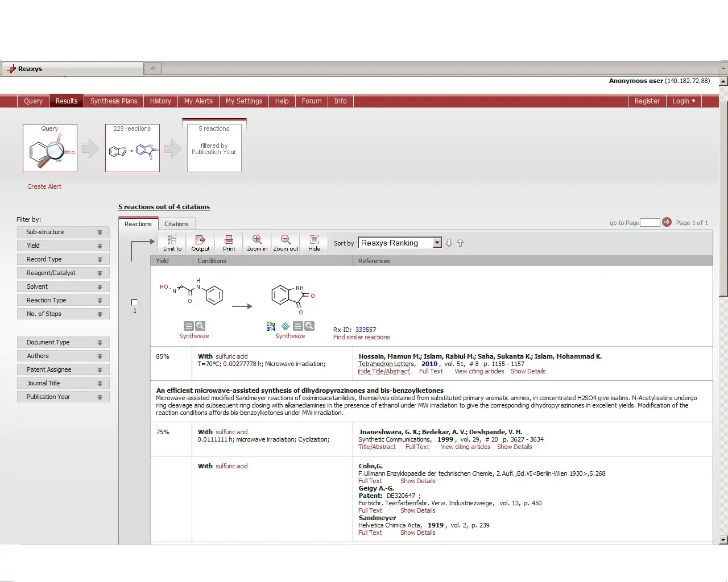Image resolution: width=728 pixels, height=582 pixels.
Task: Open the Find similar reactions link
Action: (361, 337)
